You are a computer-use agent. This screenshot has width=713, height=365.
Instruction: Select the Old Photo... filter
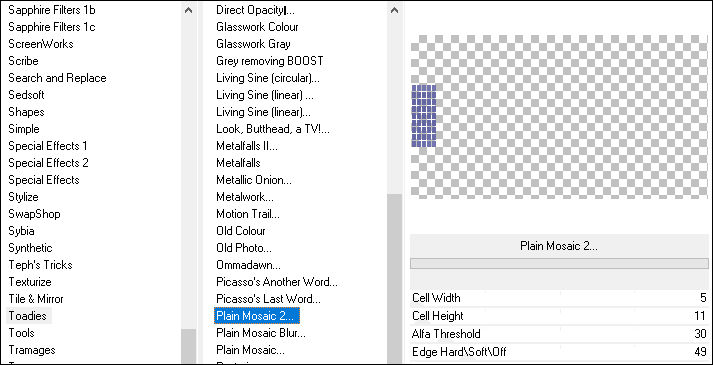[x=244, y=248]
